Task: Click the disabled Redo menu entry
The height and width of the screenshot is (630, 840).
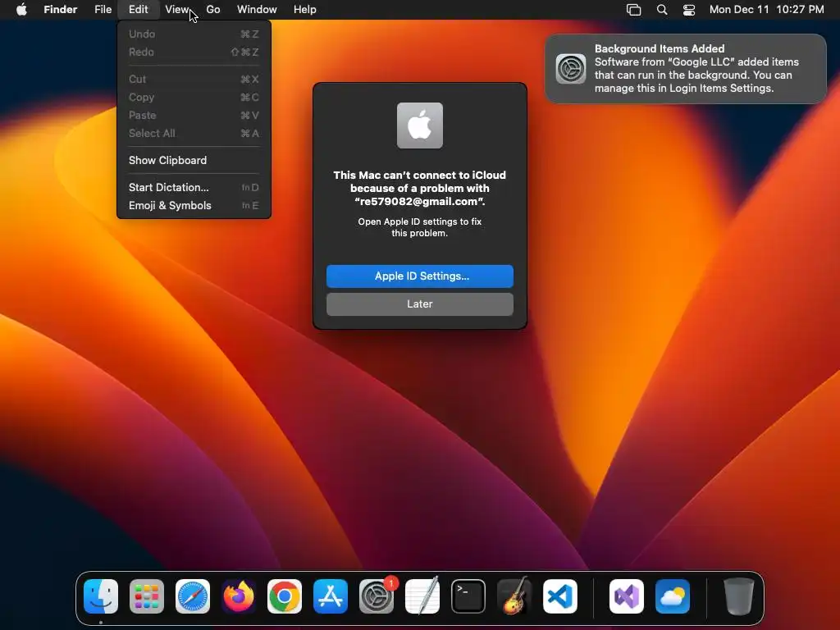Action: tap(194, 52)
